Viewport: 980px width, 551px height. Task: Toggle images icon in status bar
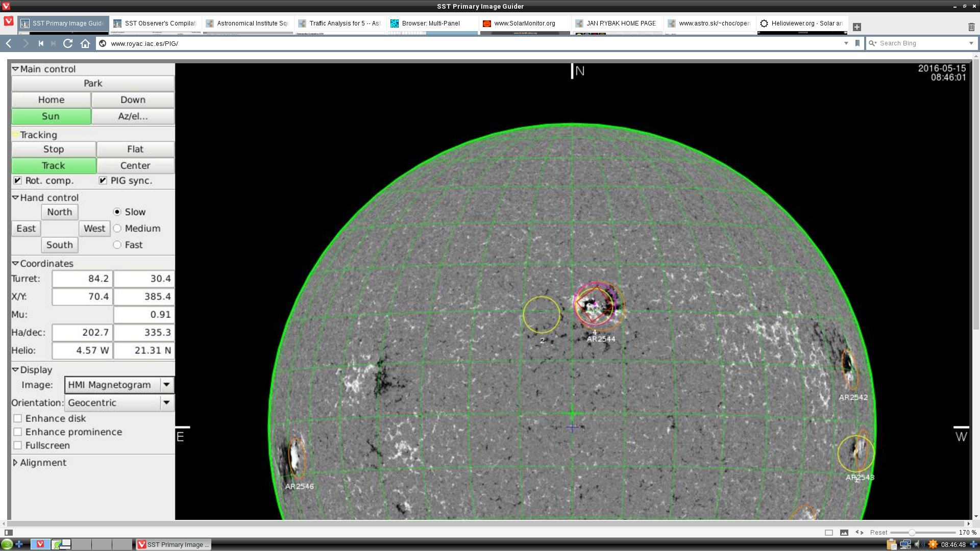pos(844,532)
